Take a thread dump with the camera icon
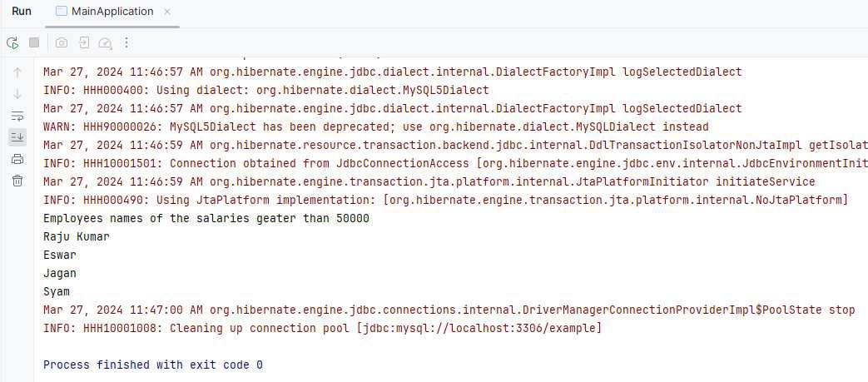 point(62,42)
